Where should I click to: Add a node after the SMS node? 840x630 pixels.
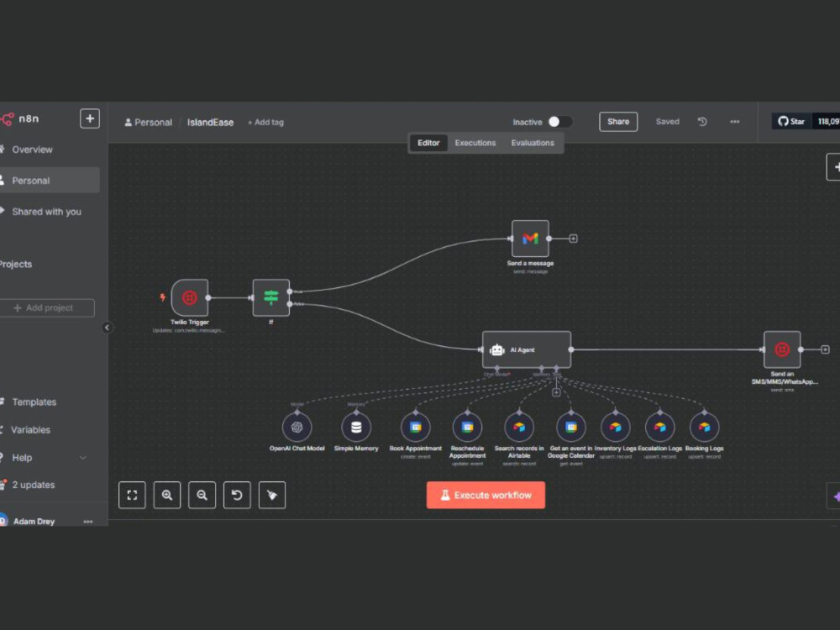(x=826, y=349)
